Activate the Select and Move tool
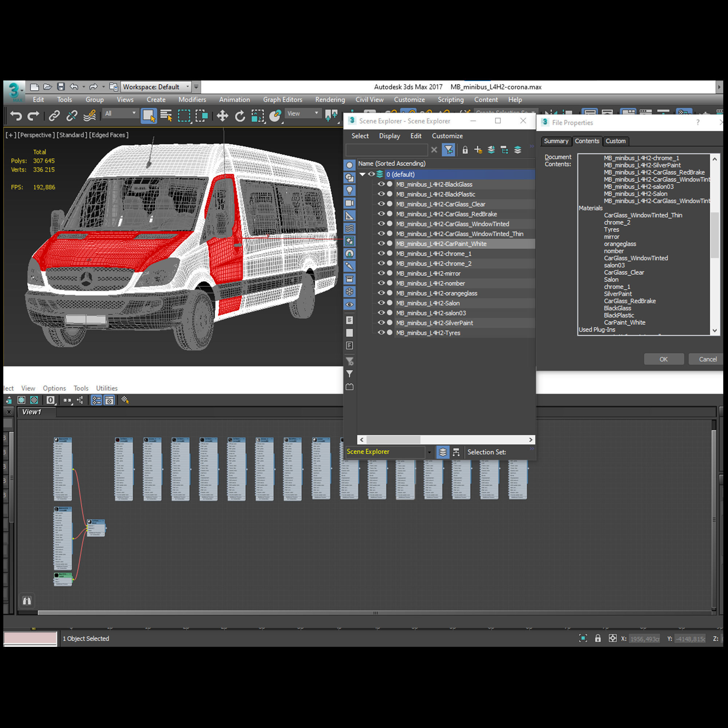The width and height of the screenshot is (728, 728). pos(222,116)
